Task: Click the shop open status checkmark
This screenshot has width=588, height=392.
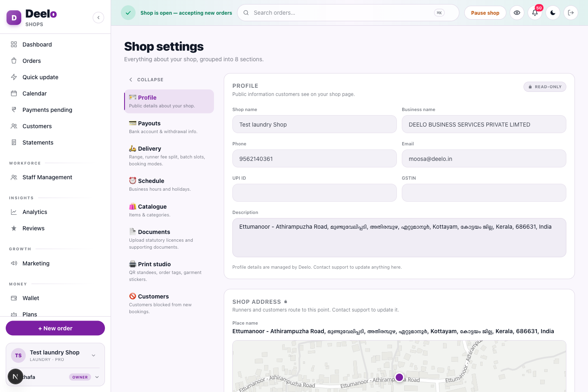Action: (128, 13)
